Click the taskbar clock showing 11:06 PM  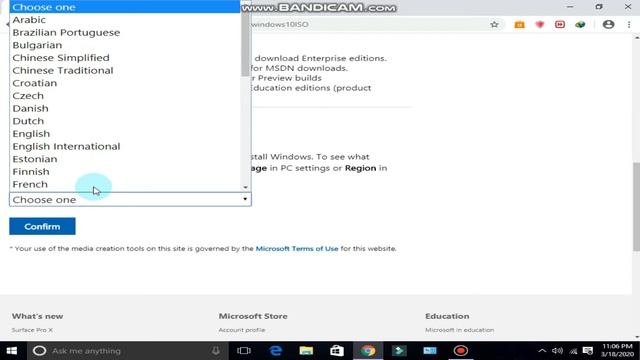(617, 351)
